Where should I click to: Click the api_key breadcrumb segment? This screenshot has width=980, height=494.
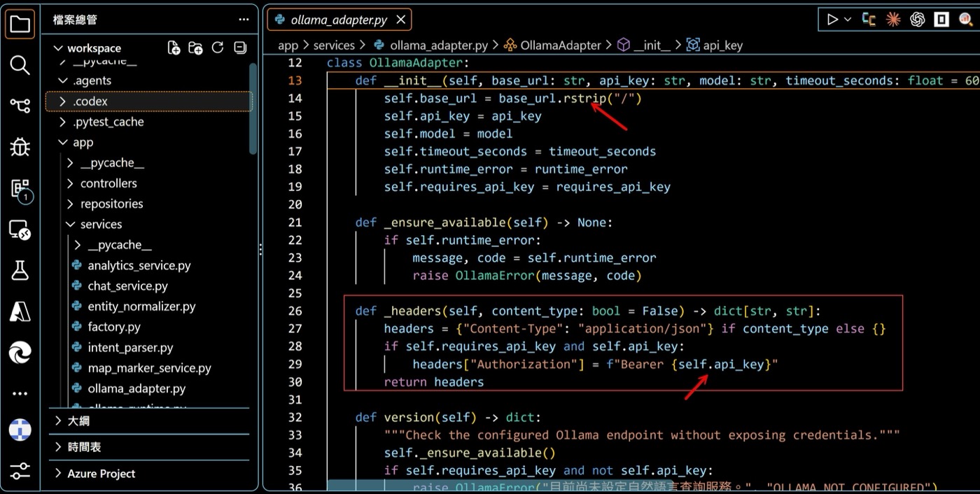(x=714, y=45)
